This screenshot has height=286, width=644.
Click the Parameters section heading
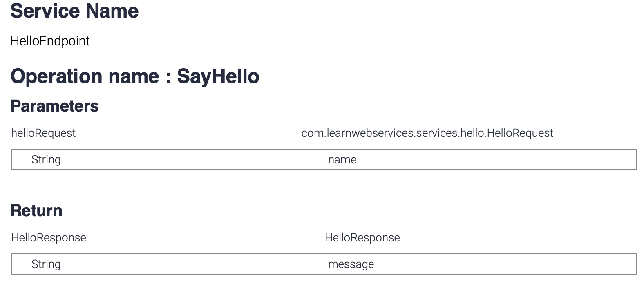(54, 106)
